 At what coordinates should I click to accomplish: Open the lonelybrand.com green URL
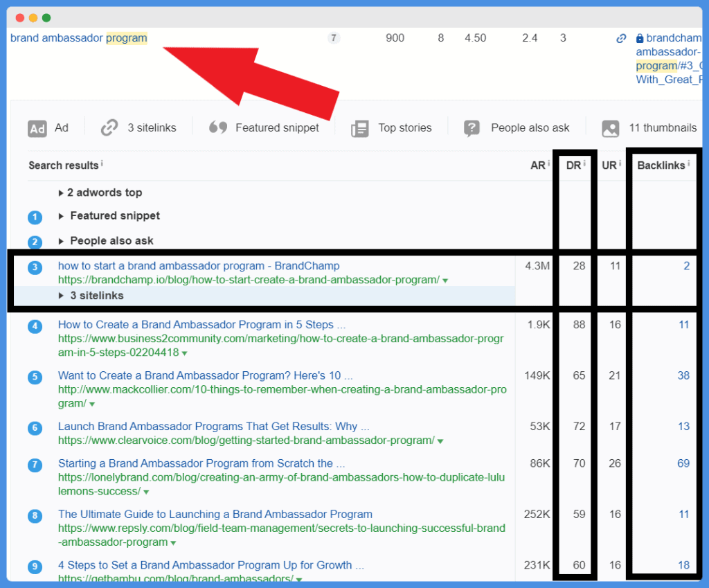click(x=281, y=484)
